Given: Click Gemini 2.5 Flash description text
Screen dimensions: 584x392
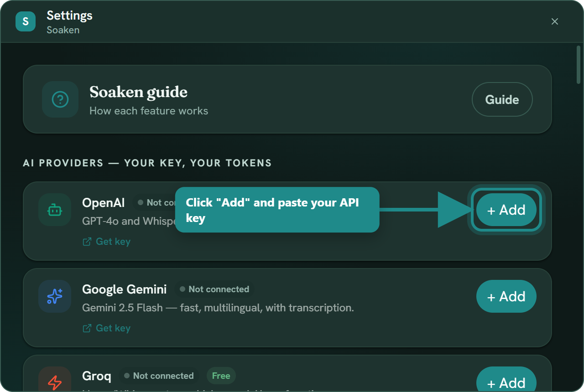Looking at the screenshot, I should [x=218, y=308].
